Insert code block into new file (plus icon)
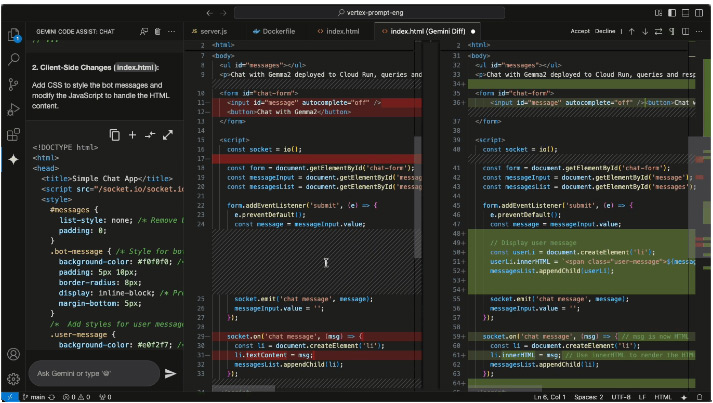 (x=132, y=135)
